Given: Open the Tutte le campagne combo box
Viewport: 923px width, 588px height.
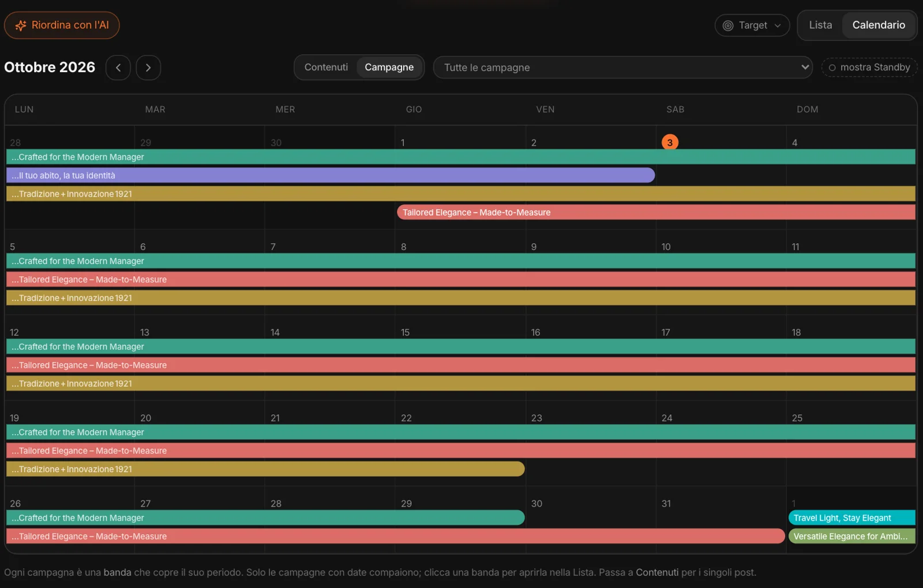Looking at the screenshot, I should 622,67.
